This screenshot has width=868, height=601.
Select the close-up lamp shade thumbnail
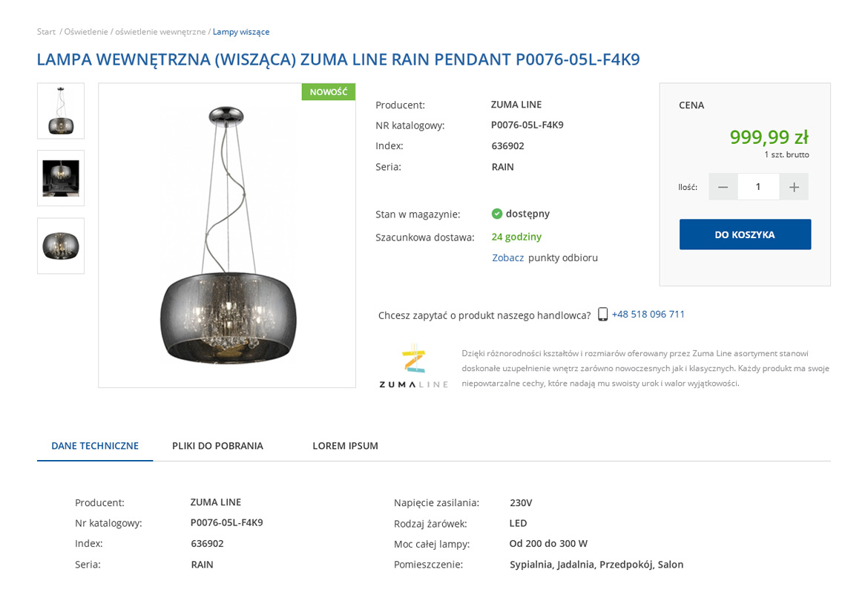tap(61, 246)
